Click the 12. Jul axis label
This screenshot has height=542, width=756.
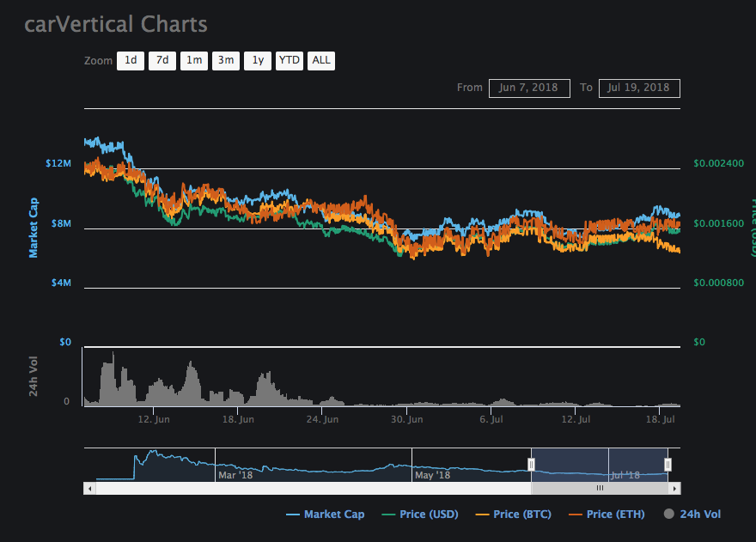(576, 419)
